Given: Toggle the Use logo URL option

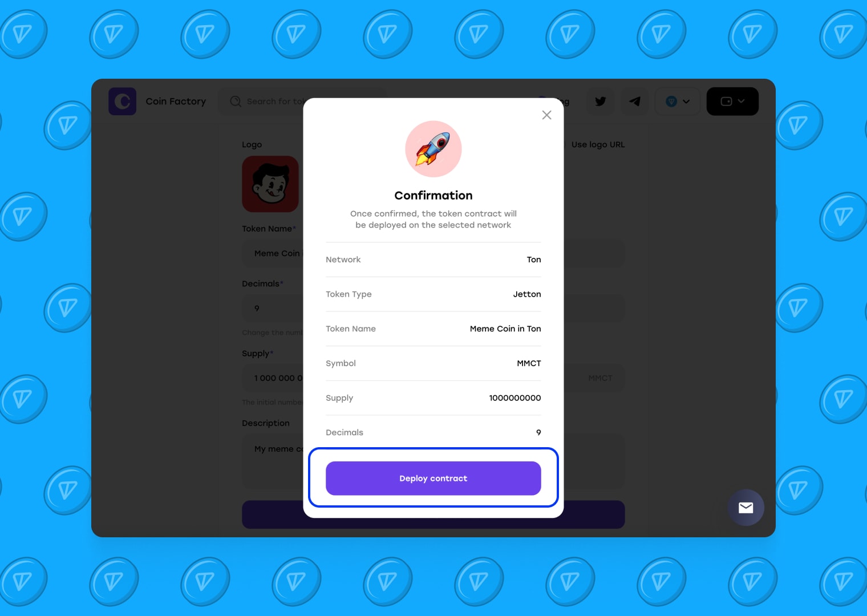Looking at the screenshot, I should 598,145.
